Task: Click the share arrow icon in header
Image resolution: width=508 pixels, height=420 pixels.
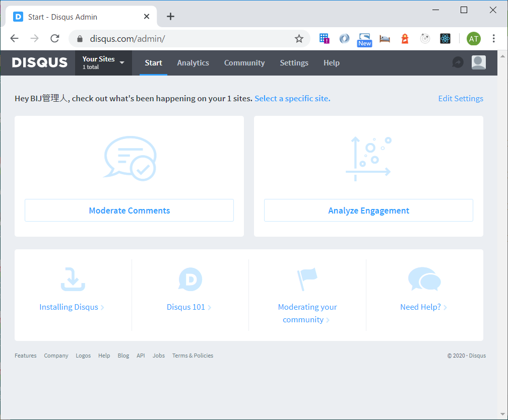Action: coord(458,62)
